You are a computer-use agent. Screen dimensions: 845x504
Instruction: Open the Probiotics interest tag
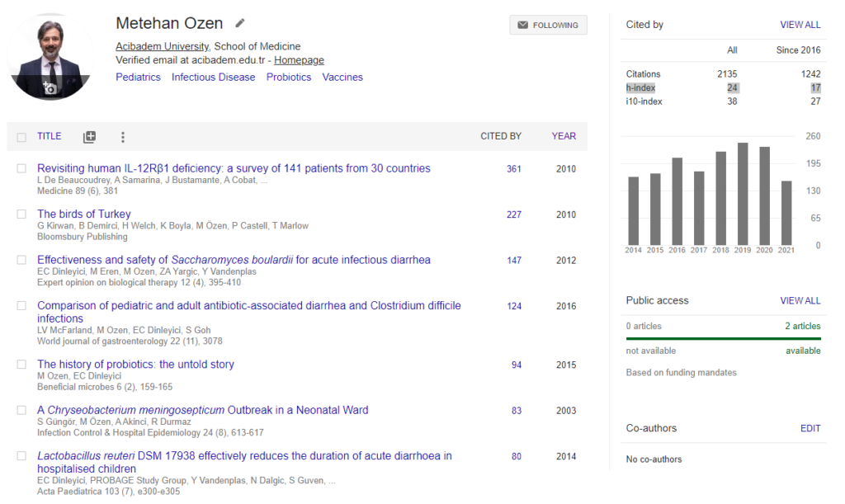click(289, 78)
